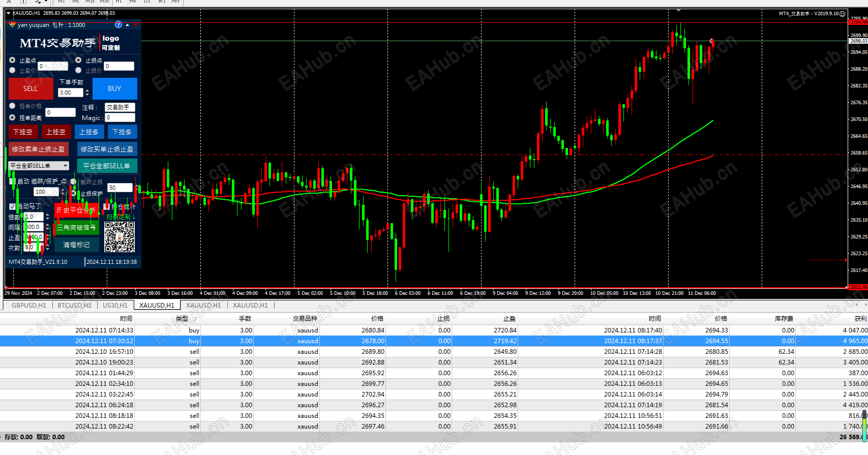Viewport: 868px width, 455px height.
Task: Select the 止盈点 radio button
Action: [x=12, y=60]
